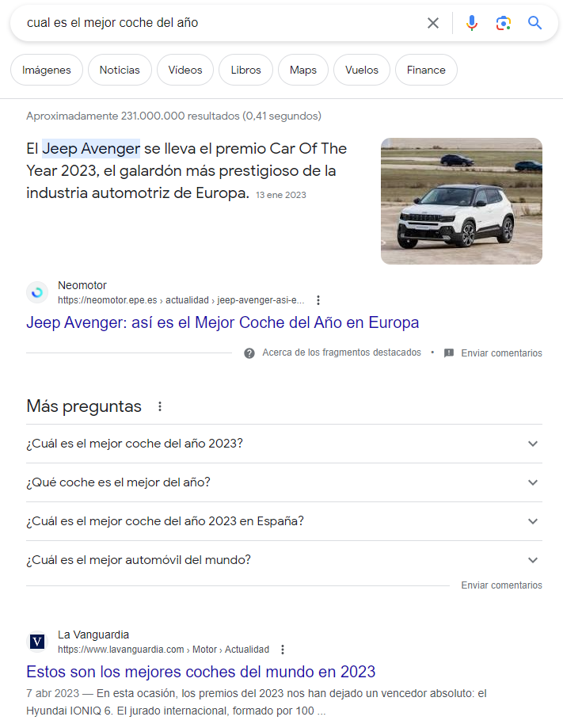Click the featured snippet help question icon

point(249,353)
